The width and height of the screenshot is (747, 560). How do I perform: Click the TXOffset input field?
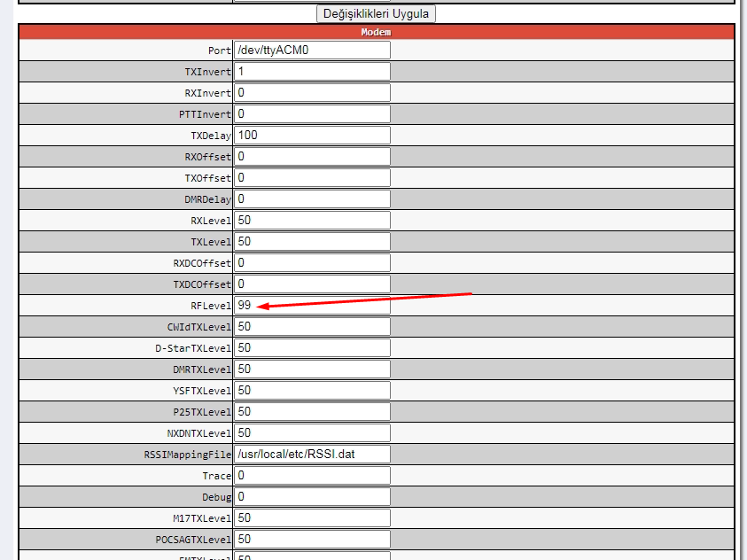(312, 178)
